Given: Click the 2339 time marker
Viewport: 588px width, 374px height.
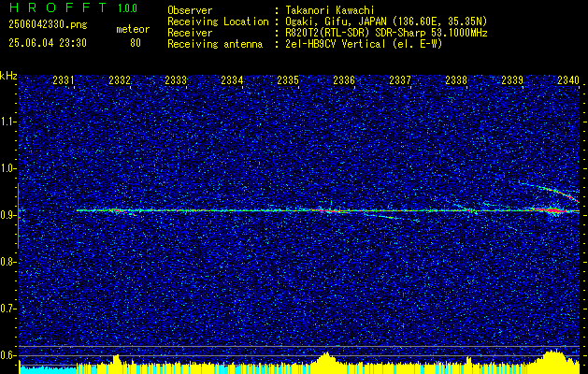Looking at the screenshot, I should (x=512, y=79).
